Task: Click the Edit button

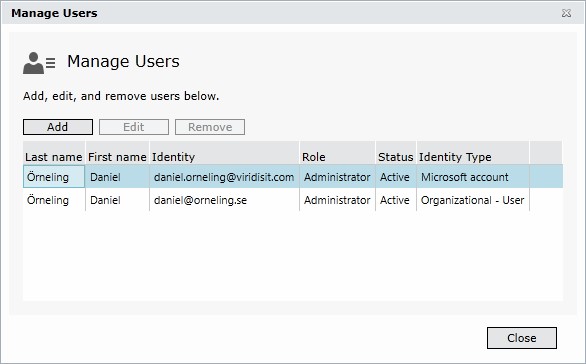Action: pyautogui.click(x=134, y=127)
